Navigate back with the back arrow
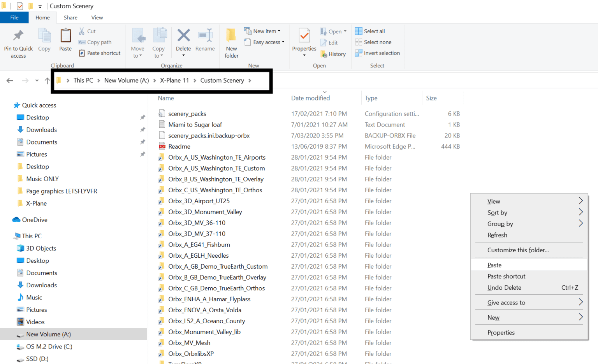The width and height of the screenshot is (598, 364). (x=10, y=81)
